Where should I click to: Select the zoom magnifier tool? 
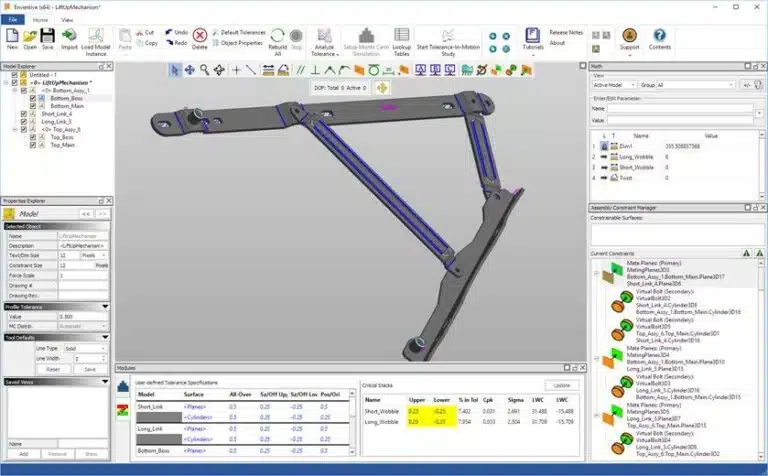pyautogui.click(x=204, y=70)
